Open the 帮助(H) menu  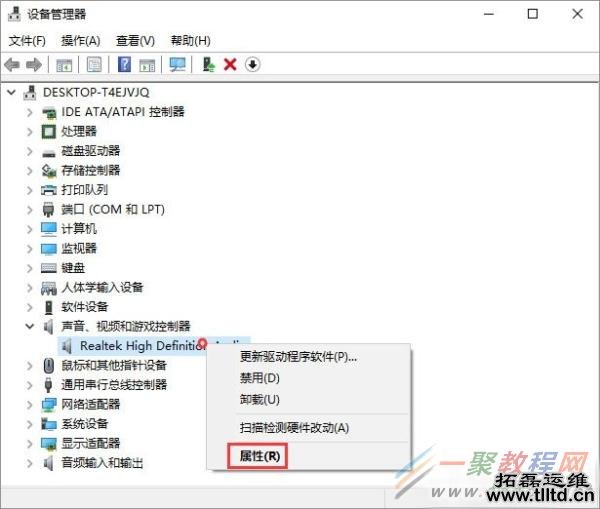pyautogui.click(x=191, y=41)
